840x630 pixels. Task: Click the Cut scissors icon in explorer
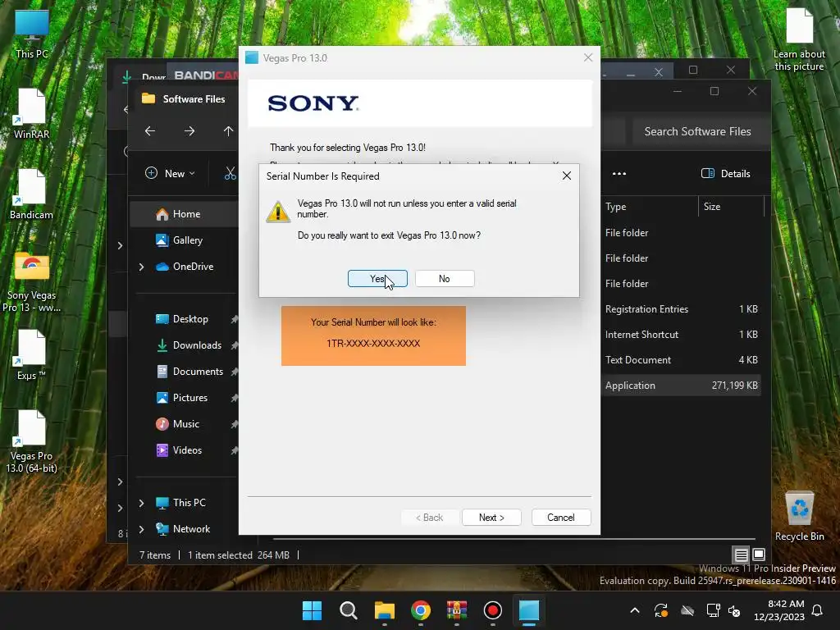231,174
